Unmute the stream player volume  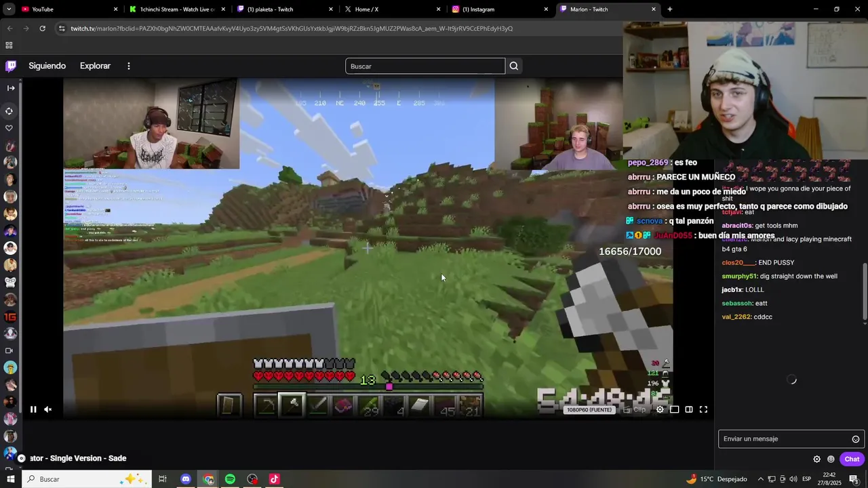(48, 409)
